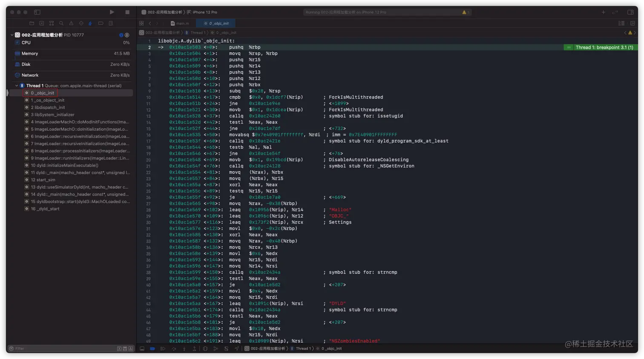Hide the debug area toggle icon
Image resolution: width=644 pixels, height=359 pixels.
[x=142, y=349]
